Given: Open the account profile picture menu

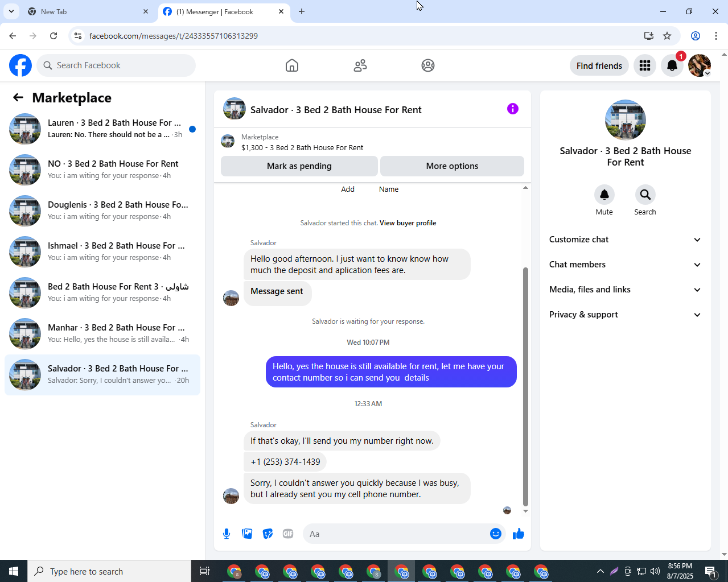Looking at the screenshot, I should 700,65.
